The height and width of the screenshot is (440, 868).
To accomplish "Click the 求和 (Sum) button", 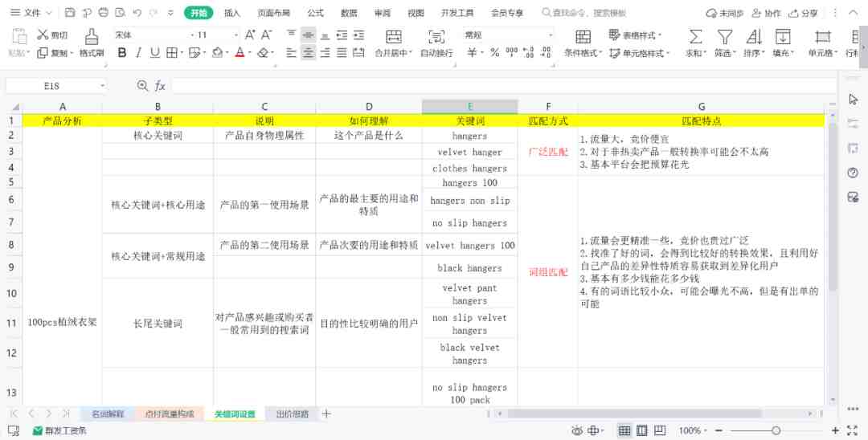I will 695,43.
